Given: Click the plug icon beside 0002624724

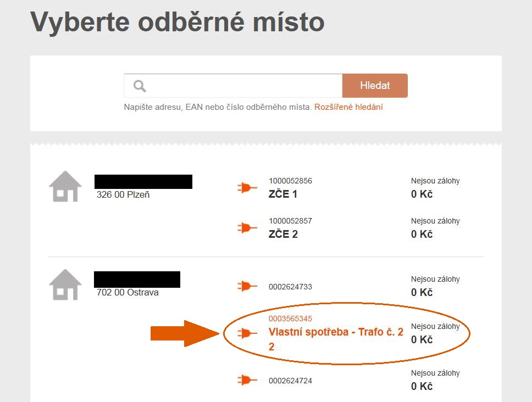Looking at the screenshot, I should click(x=247, y=380).
